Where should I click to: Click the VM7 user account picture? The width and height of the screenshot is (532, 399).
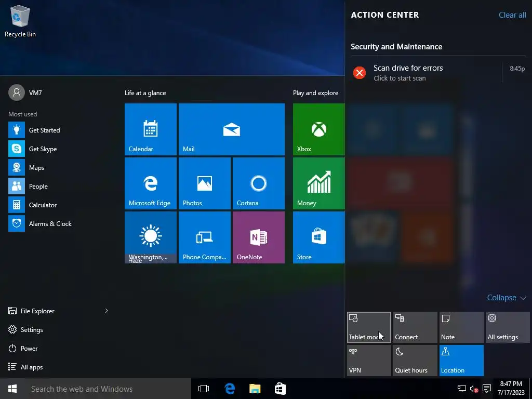tap(16, 92)
